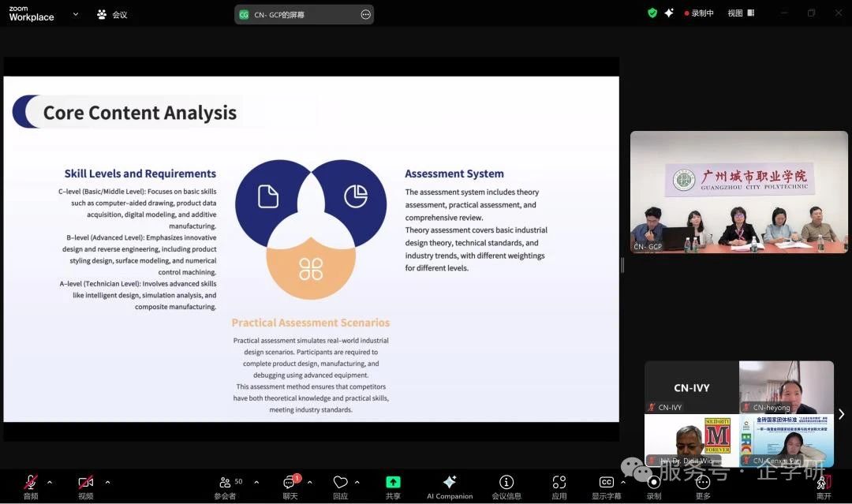Launch AI Companion from toolbar
The height and width of the screenshot is (504, 852).
[x=450, y=483]
